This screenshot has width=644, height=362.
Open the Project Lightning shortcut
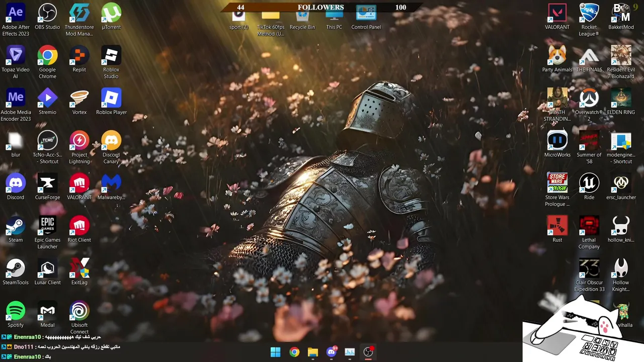79,140
